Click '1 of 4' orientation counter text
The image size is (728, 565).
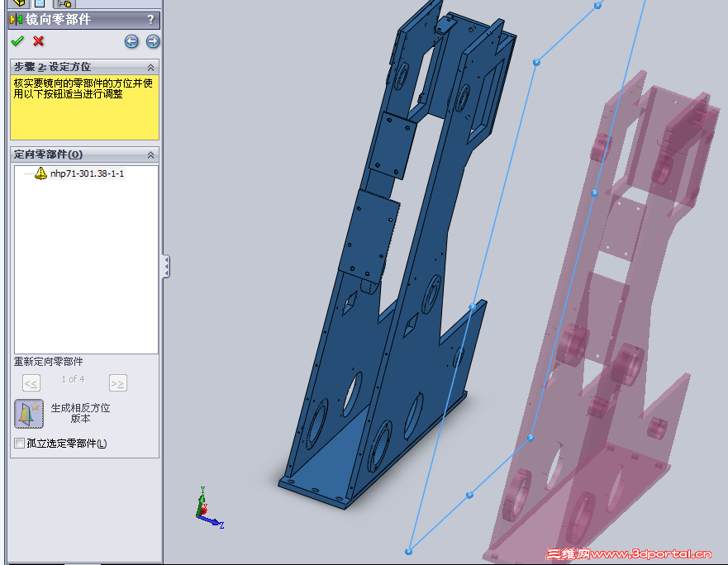(x=73, y=379)
